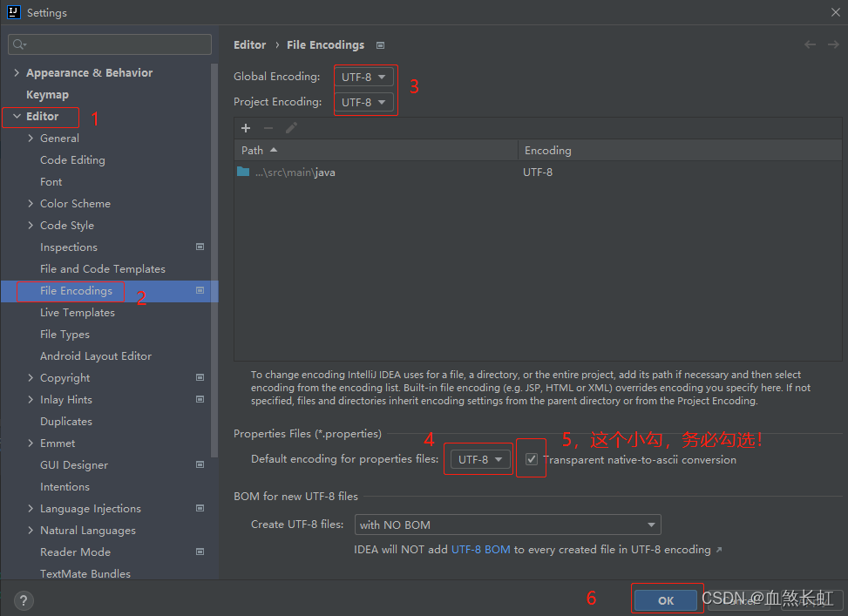The height and width of the screenshot is (616, 848).
Task: Expand the Language Injections node chevron
Action: click(31, 508)
